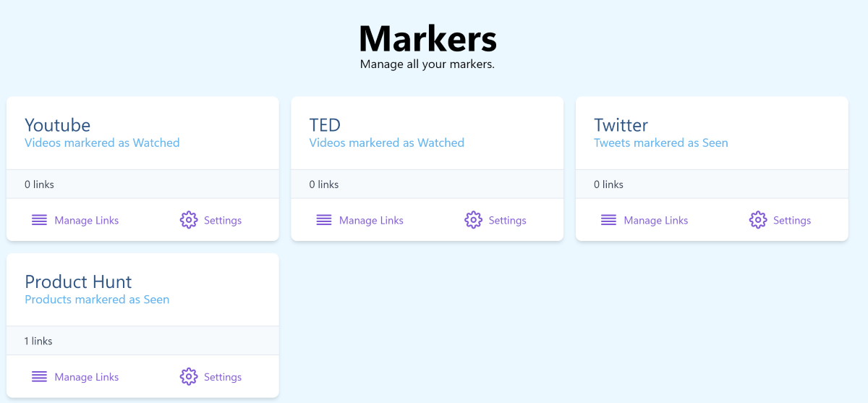Click the gear icon in Twitter card
Screen dimensions: 868x403
point(758,220)
